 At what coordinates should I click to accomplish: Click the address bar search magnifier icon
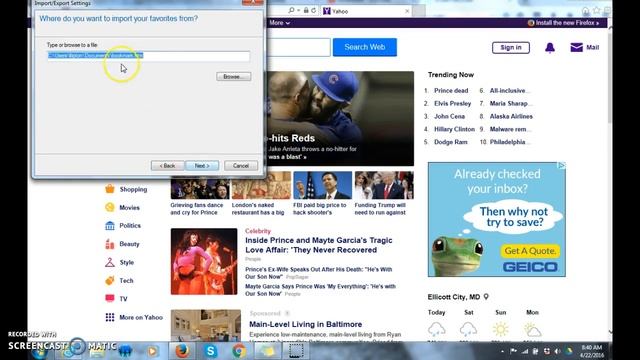(291, 10)
